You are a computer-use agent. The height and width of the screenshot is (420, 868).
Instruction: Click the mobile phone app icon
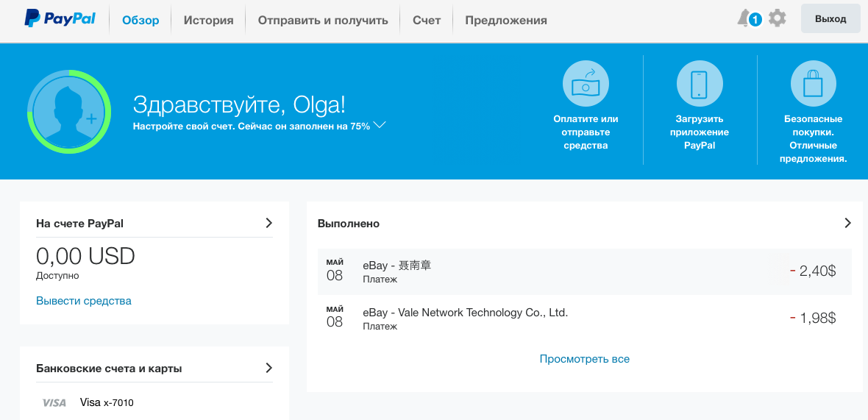(x=700, y=84)
